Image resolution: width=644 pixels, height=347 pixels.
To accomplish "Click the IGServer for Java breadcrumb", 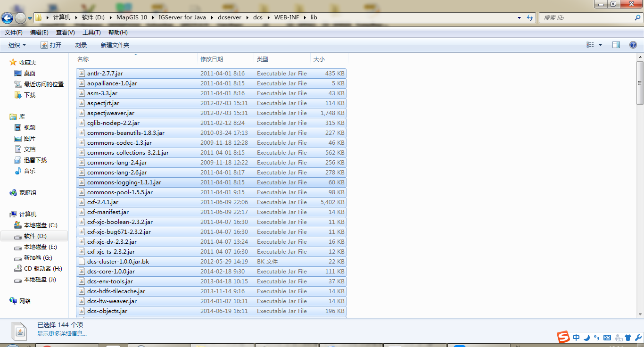I will click(x=182, y=17).
